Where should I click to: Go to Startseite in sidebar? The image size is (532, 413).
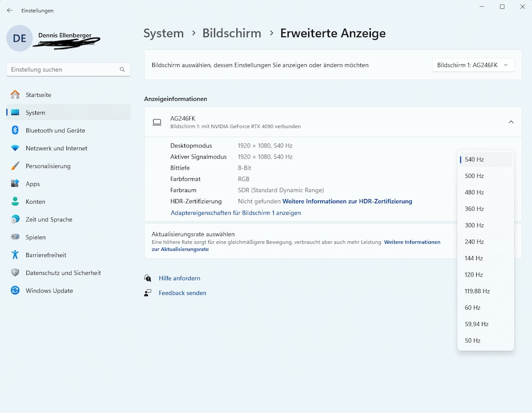click(38, 95)
